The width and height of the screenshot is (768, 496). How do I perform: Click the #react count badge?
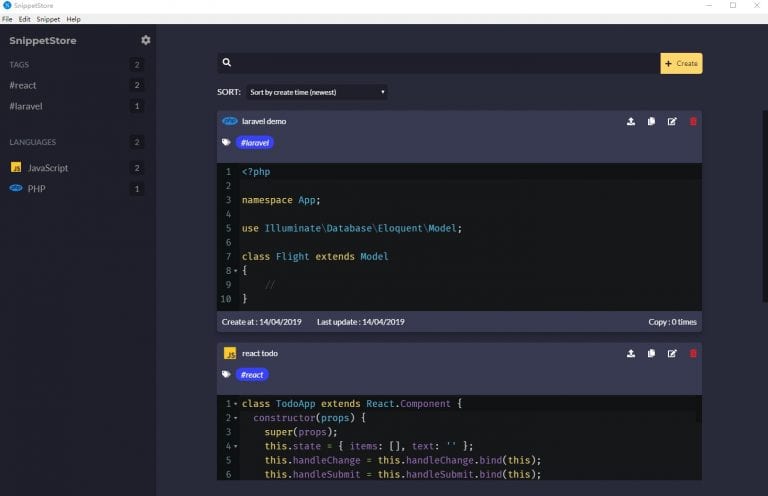tap(137, 85)
